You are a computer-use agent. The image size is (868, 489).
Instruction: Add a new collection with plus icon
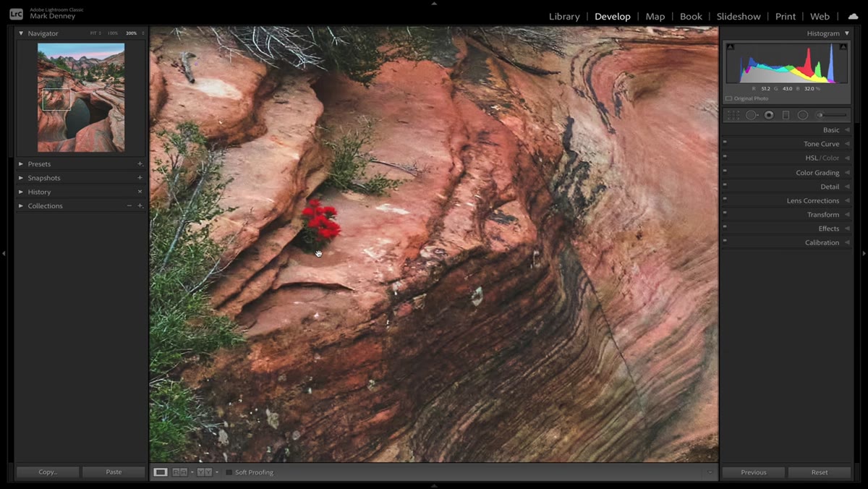tap(140, 205)
